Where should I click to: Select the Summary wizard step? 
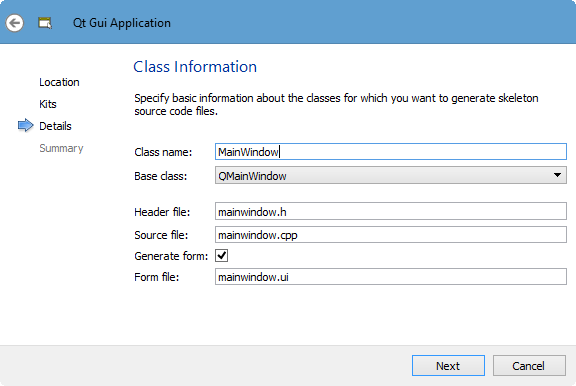coord(61,148)
